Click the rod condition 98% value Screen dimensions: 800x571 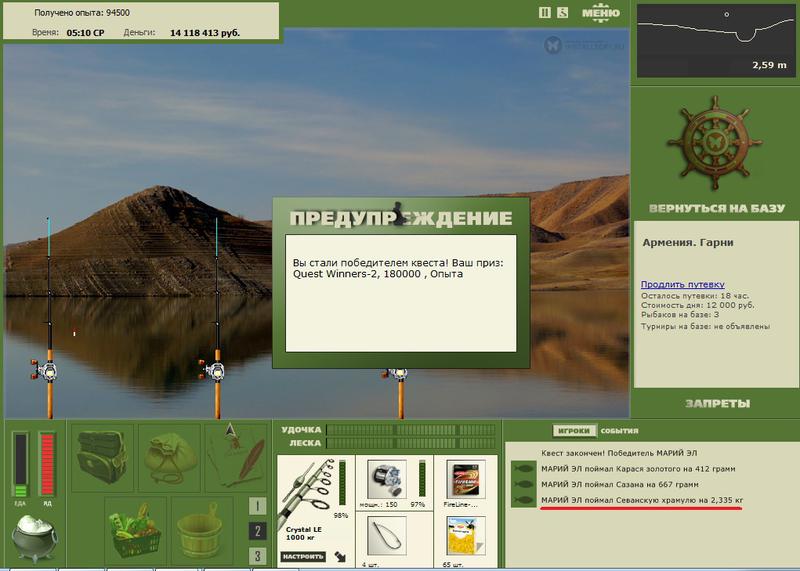(x=341, y=515)
